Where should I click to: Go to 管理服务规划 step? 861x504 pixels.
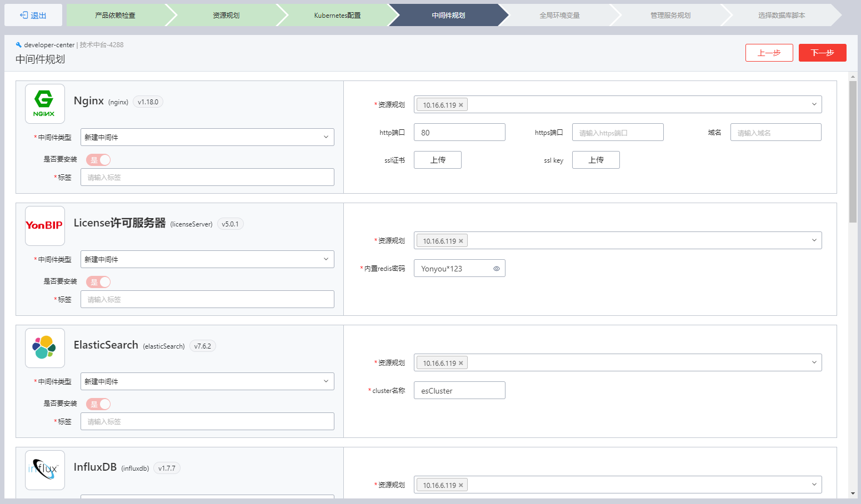[670, 15]
